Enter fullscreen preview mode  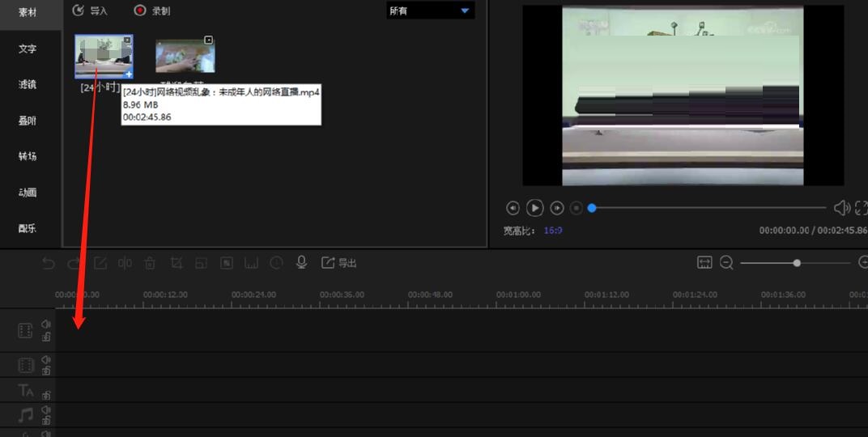pyautogui.click(x=862, y=208)
